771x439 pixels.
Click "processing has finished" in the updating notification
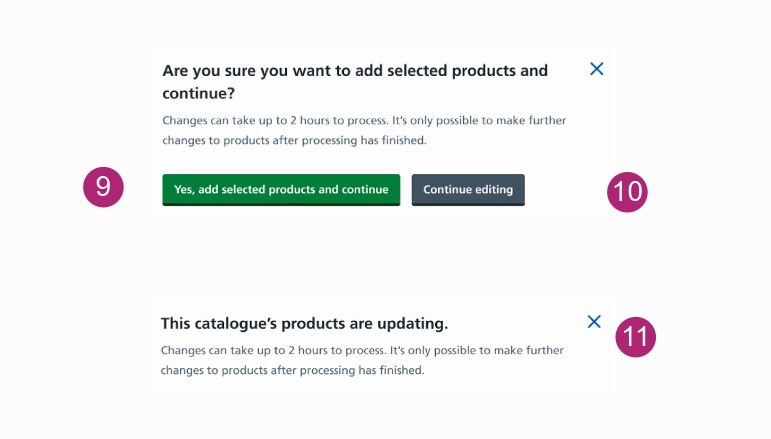click(x=370, y=371)
